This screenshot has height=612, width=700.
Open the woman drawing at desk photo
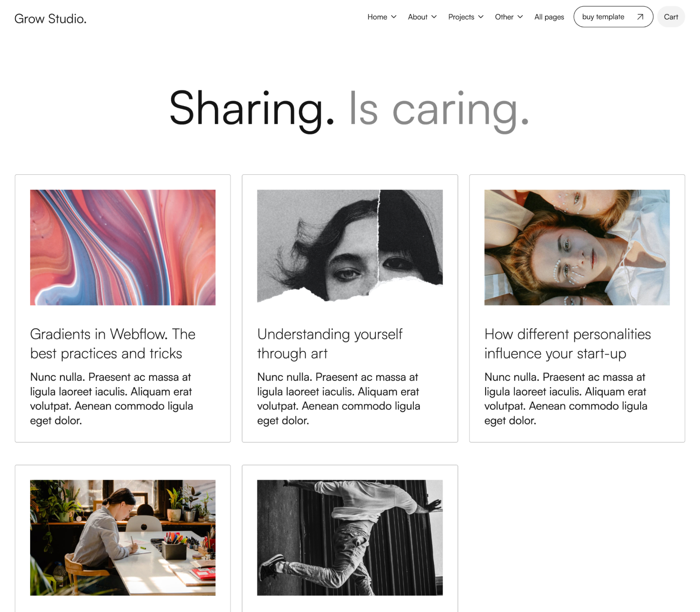[123, 538]
